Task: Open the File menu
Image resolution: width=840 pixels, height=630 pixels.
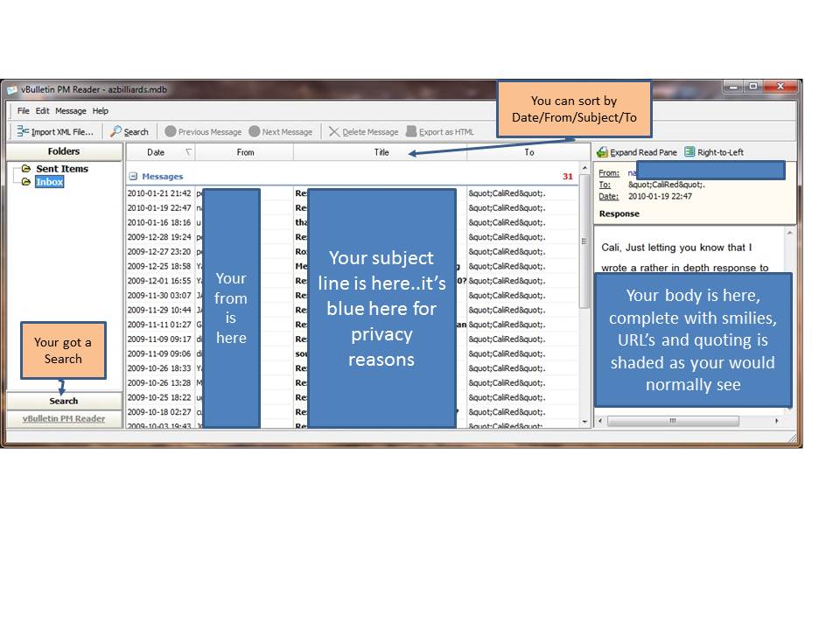Action: tap(23, 111)
